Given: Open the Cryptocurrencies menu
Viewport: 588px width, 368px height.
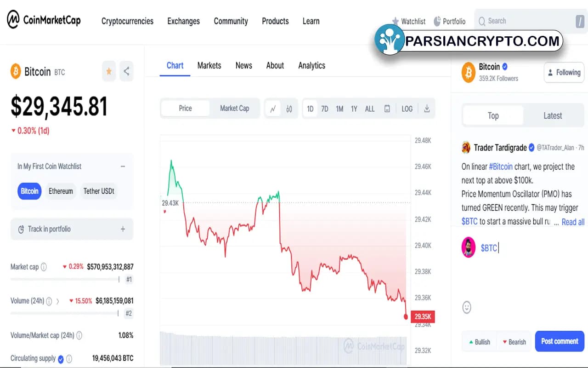Looking at the screenshot, I should tap(127, 21).
